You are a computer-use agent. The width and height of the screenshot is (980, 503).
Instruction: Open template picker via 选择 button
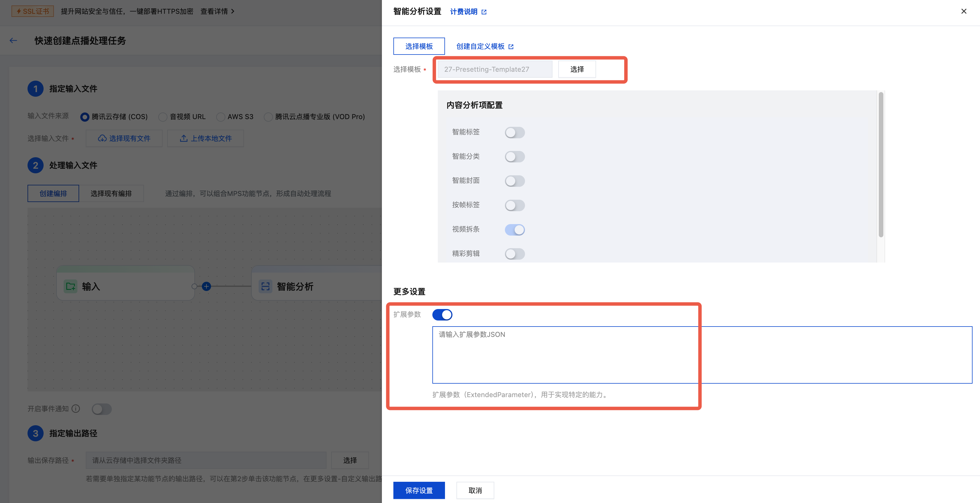576,69
